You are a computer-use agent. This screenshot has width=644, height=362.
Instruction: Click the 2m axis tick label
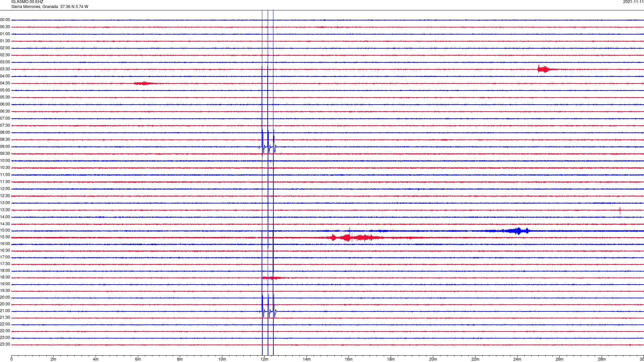53,359
